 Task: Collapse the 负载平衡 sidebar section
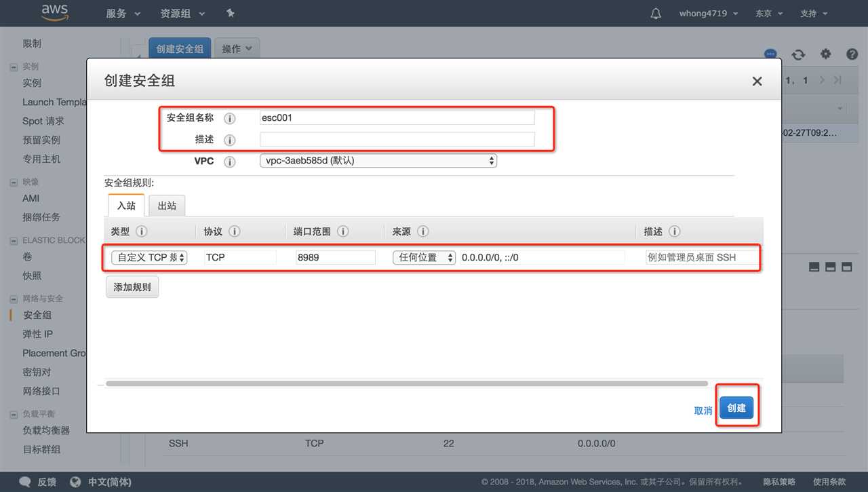[14, 415]
